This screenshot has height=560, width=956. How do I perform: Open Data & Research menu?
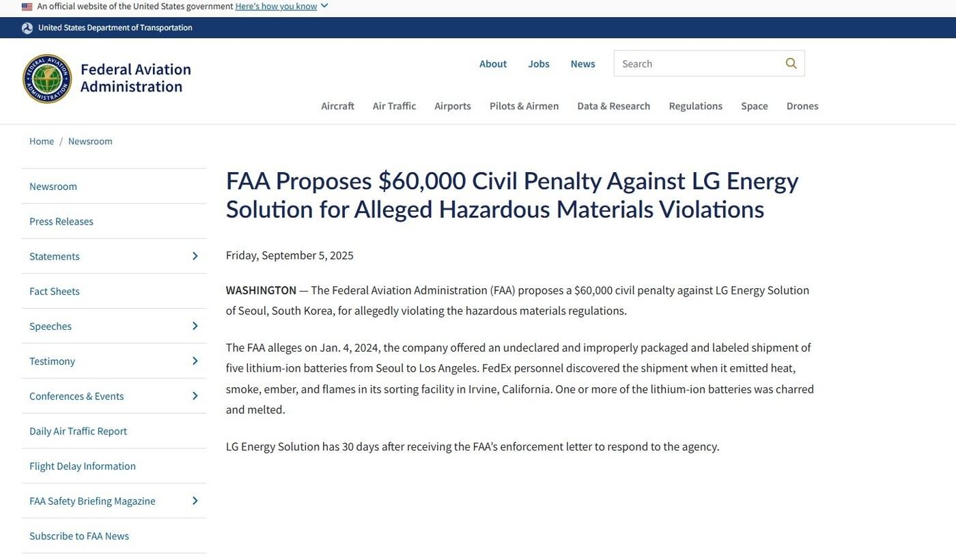pos(613,106)
